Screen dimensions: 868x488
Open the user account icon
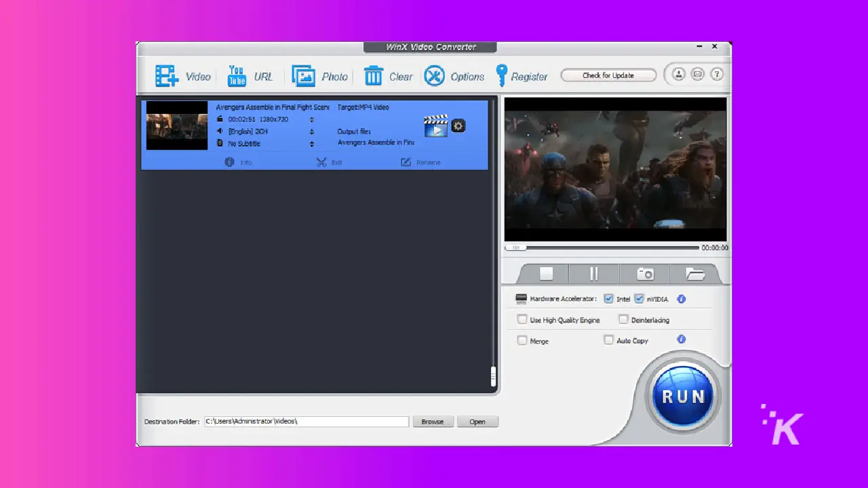[678, 75]
